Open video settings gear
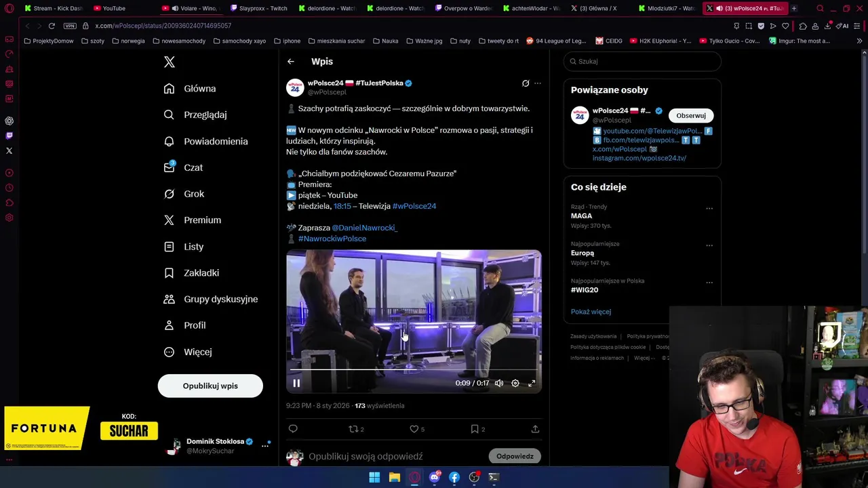868x488 pixels. point(515,383)
